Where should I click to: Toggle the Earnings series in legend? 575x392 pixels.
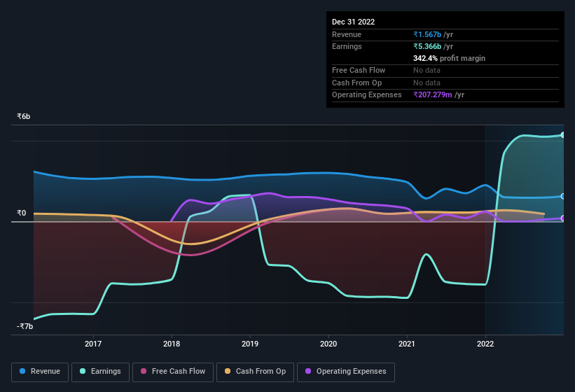click(x=100, y=372)
